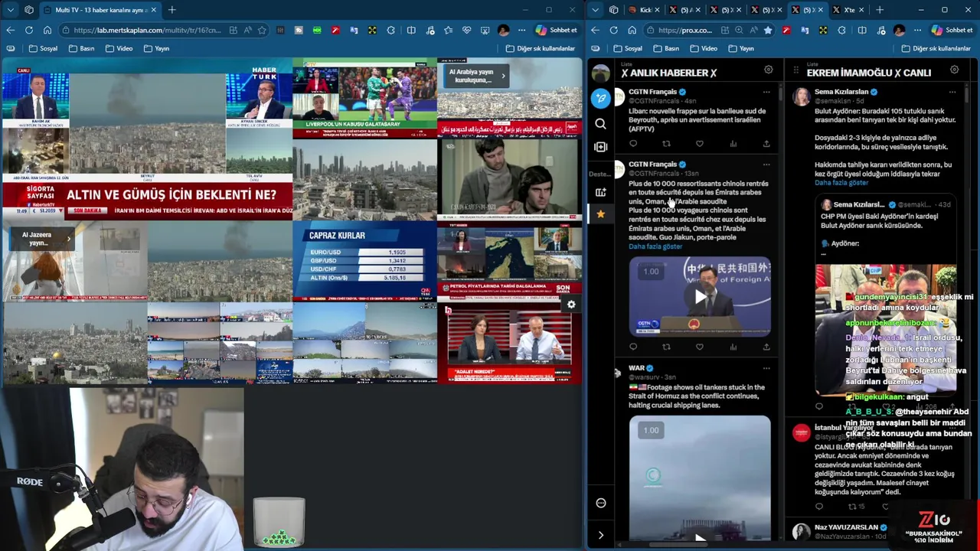Switch to the X'te tab

coord(848,10)
